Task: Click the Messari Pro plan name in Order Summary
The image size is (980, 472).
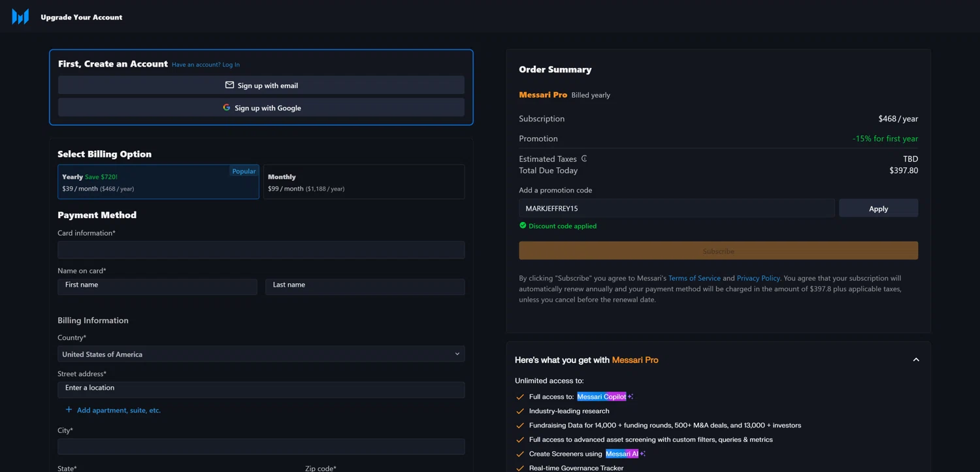Action: click(543, 95)
